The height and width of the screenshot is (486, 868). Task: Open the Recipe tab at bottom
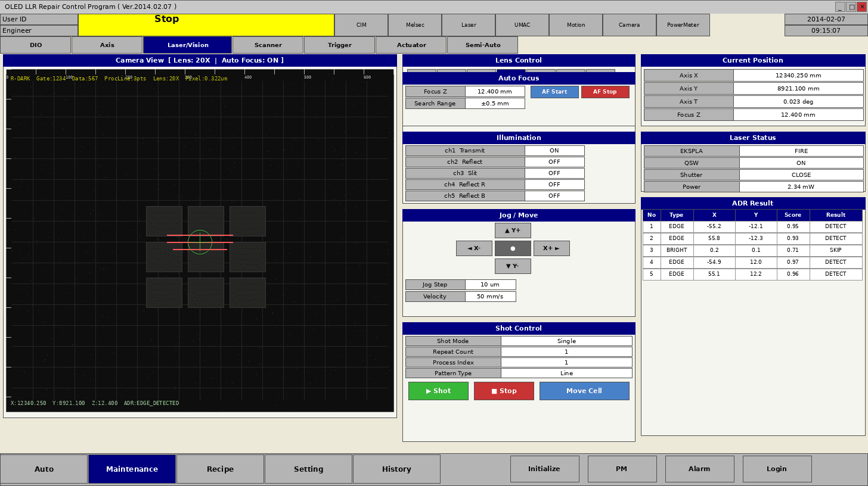coord(220,469)
